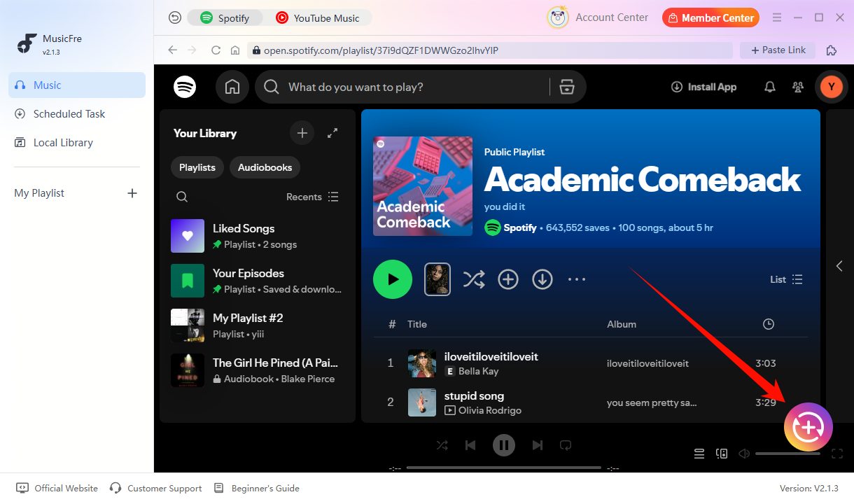The image size is (854, 504).
Task: Click the Academic Comeback cover art
Action: pos(423,185)
